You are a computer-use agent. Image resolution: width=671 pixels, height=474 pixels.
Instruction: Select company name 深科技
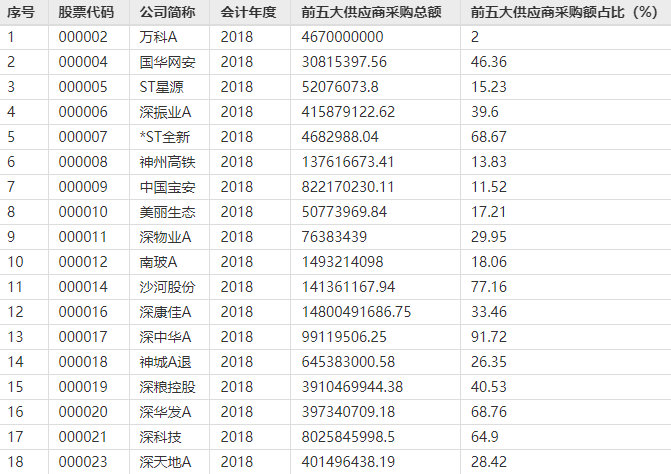(160, 437)
